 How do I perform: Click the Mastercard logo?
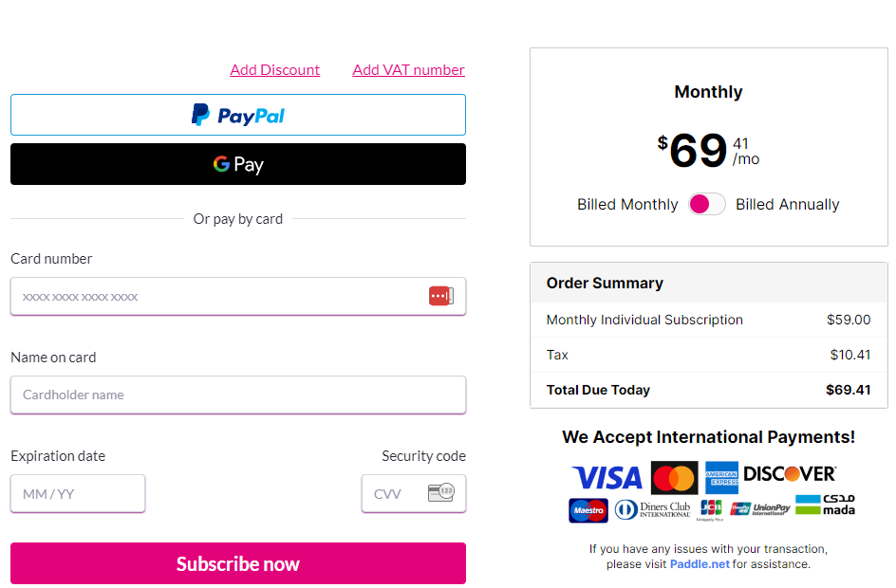coord(674,477)
